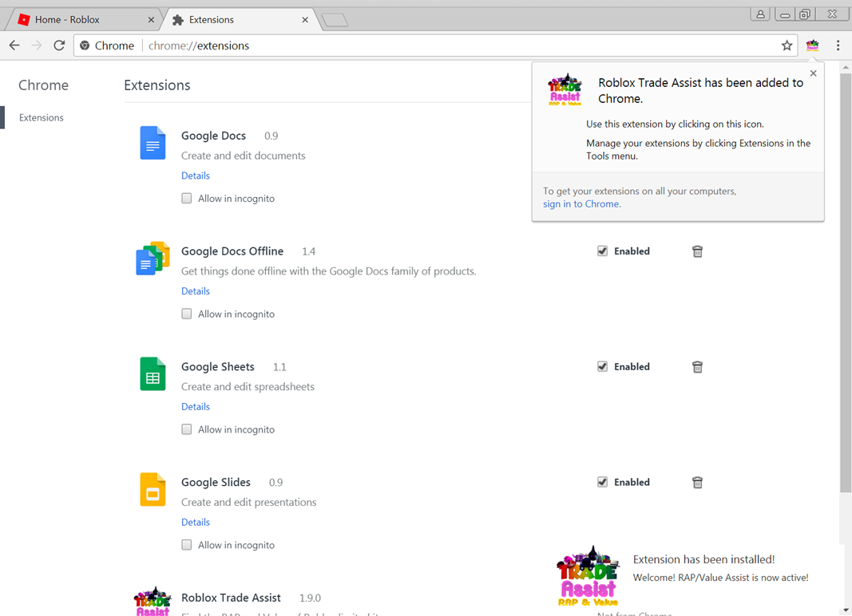Click the Roblox favicon on the Home tab

point(24,20)
